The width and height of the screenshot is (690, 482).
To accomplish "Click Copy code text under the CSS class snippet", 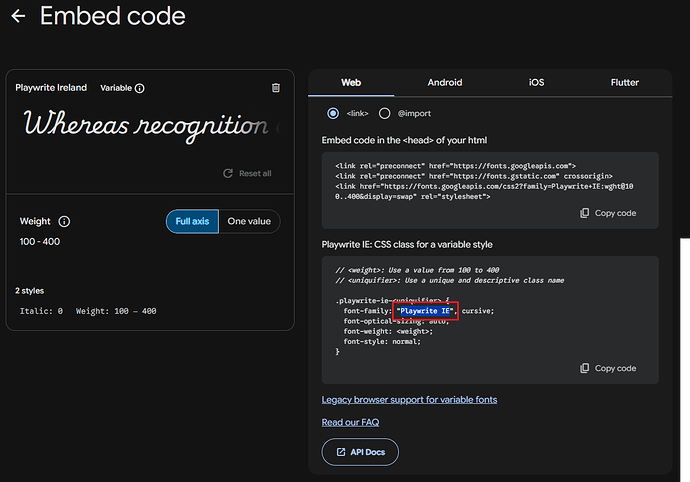I will pos(616,368).
